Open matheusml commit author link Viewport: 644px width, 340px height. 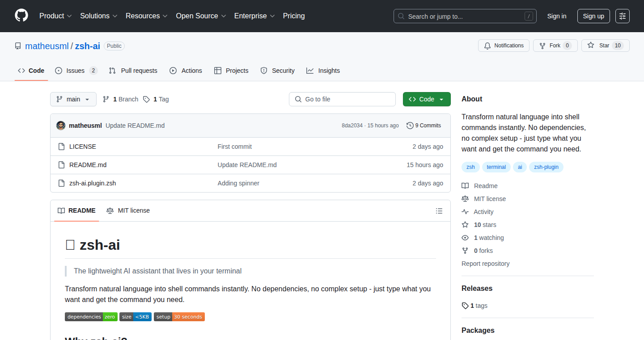(x=85, y=126)
